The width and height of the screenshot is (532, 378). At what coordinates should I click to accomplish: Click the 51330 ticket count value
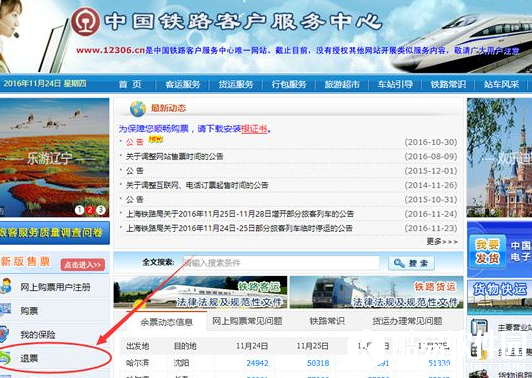(439, 363)
